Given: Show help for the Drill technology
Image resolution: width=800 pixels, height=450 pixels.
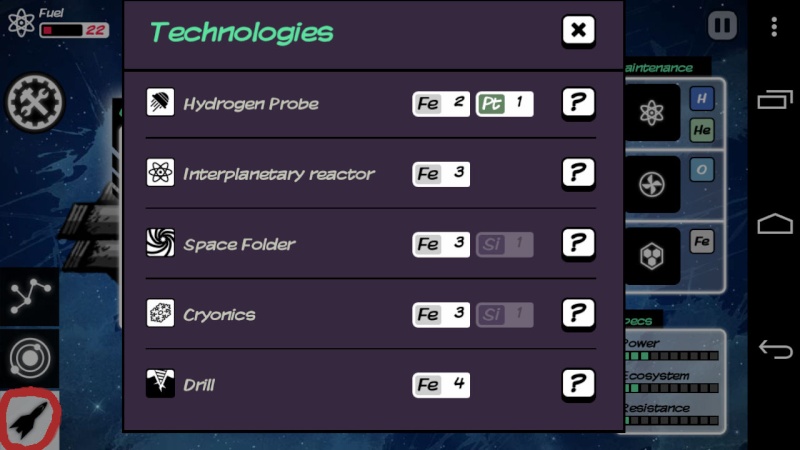Looking at the screenshot, I should (578, 385).
